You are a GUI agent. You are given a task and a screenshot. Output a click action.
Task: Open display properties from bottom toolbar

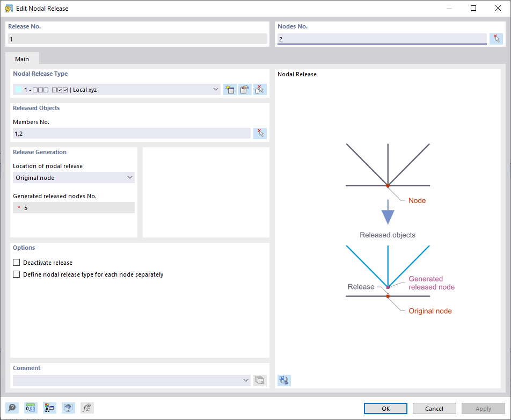coord(49,408)
